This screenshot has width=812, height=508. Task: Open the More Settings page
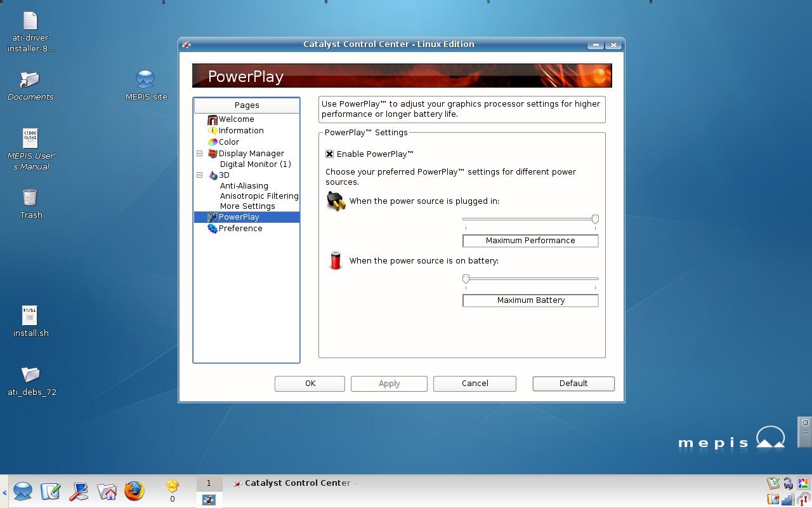[247, 206]
